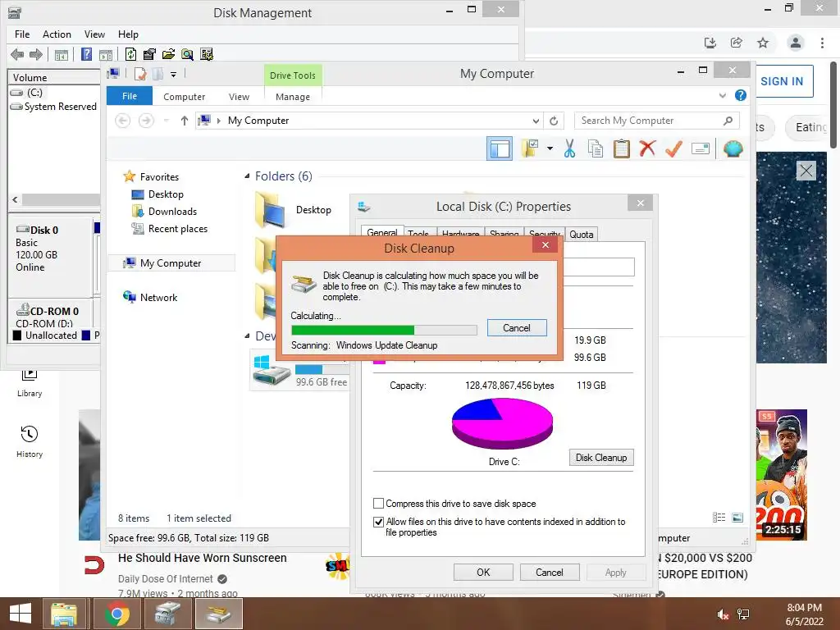Click the browser bookmark star icon
The image size is (840, 630).
click(763, 43)
